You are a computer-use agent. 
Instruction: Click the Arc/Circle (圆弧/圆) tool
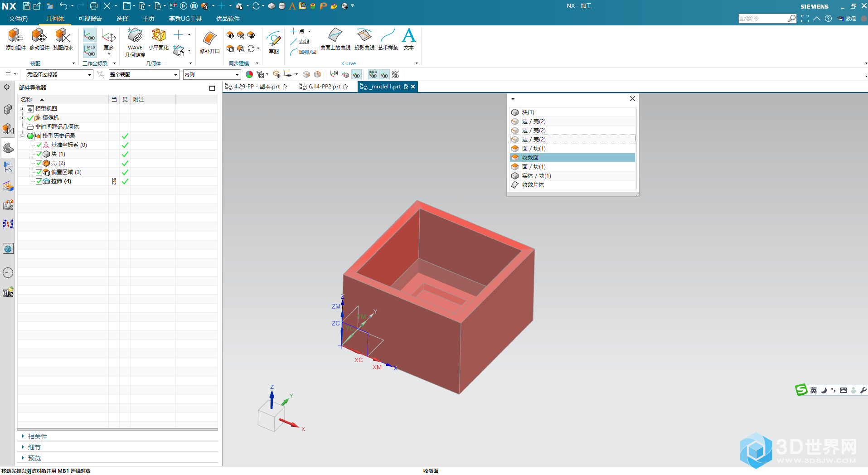[303, 52]
